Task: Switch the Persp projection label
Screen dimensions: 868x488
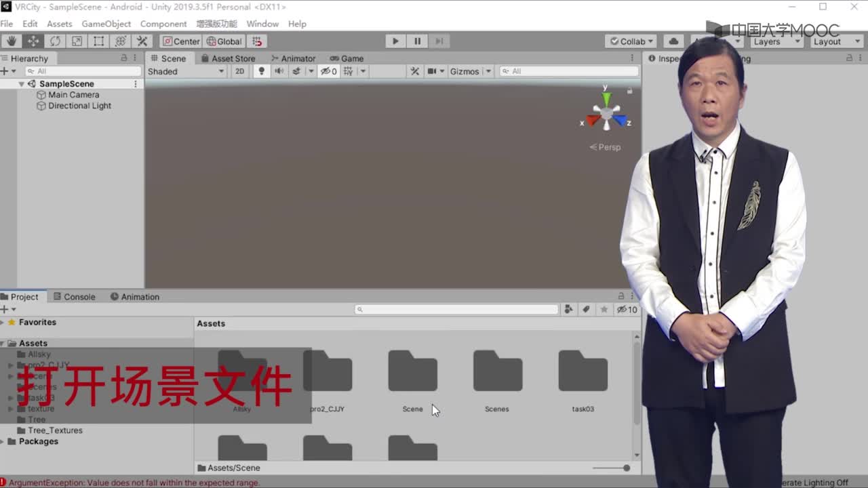Action: pos(605,147)
